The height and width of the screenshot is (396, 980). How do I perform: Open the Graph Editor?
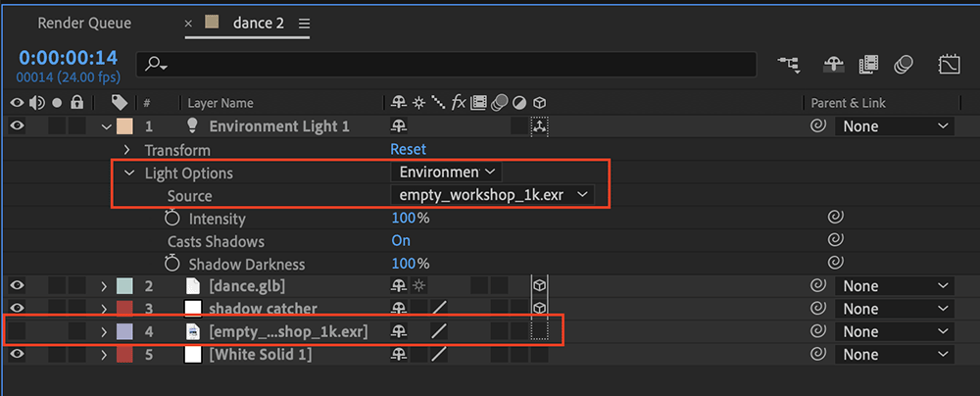point(950,64)
